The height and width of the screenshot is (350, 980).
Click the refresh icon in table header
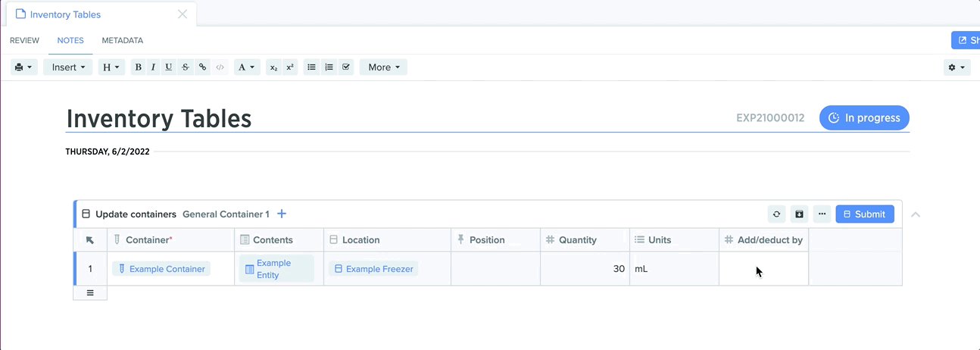776,214
